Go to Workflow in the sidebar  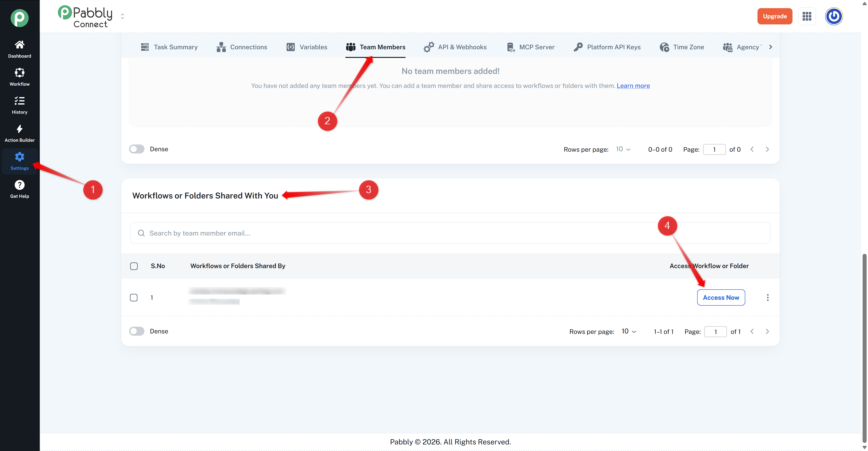tap(19, 77)
